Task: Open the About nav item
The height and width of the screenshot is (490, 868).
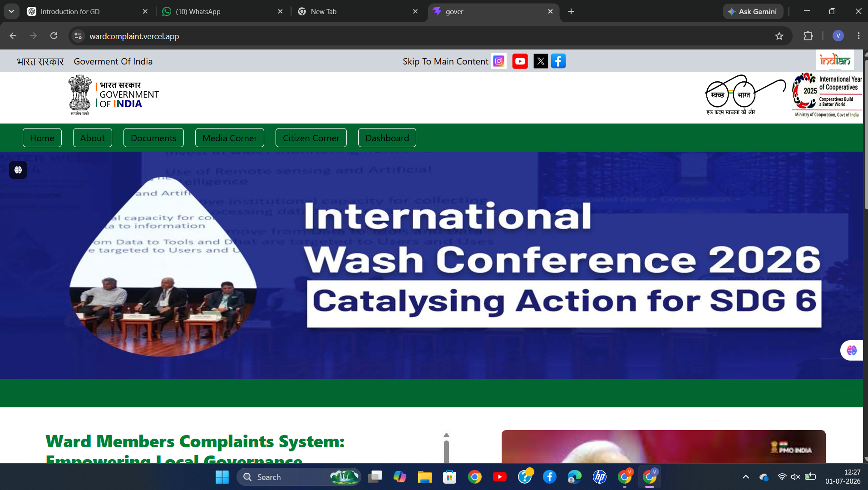Action: [92, 138]
